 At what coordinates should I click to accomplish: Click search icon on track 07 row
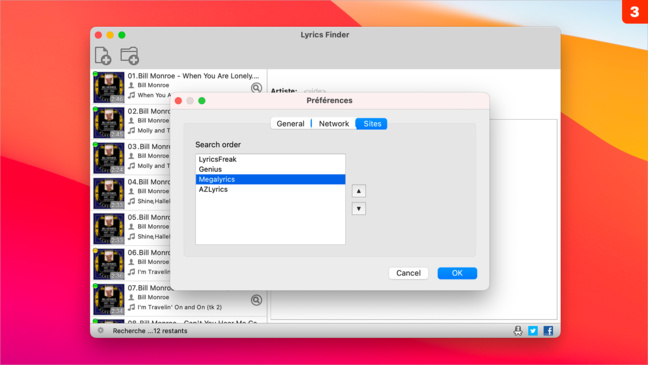point(256,300)
